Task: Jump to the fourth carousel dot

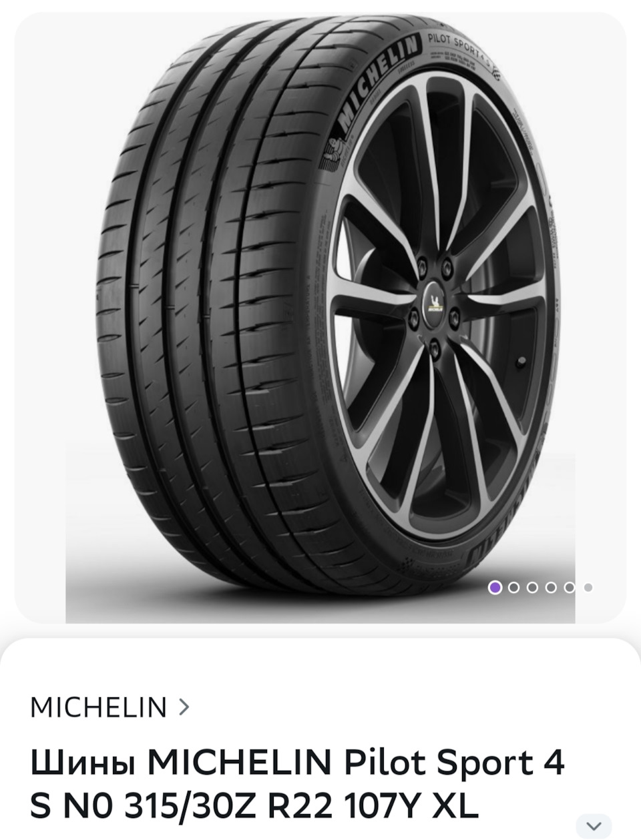Action: pyautogui.click(x=551, y=588)
